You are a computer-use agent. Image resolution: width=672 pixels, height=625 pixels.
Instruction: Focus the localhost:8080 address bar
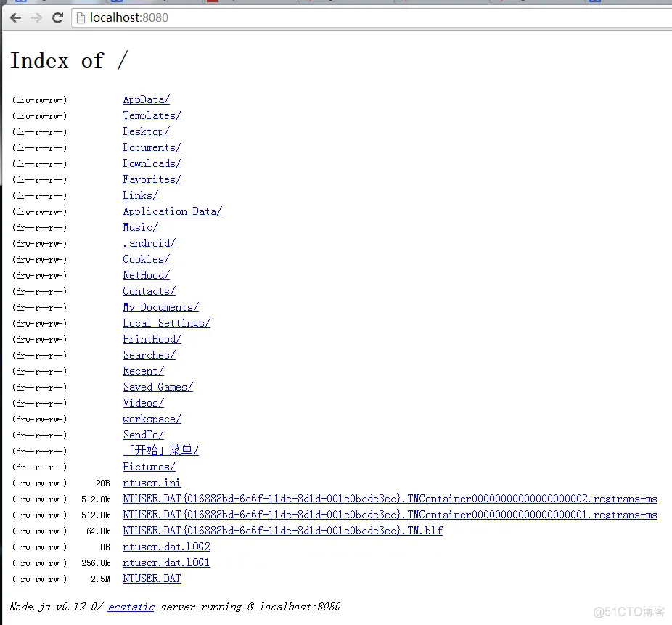click(363, 17)
